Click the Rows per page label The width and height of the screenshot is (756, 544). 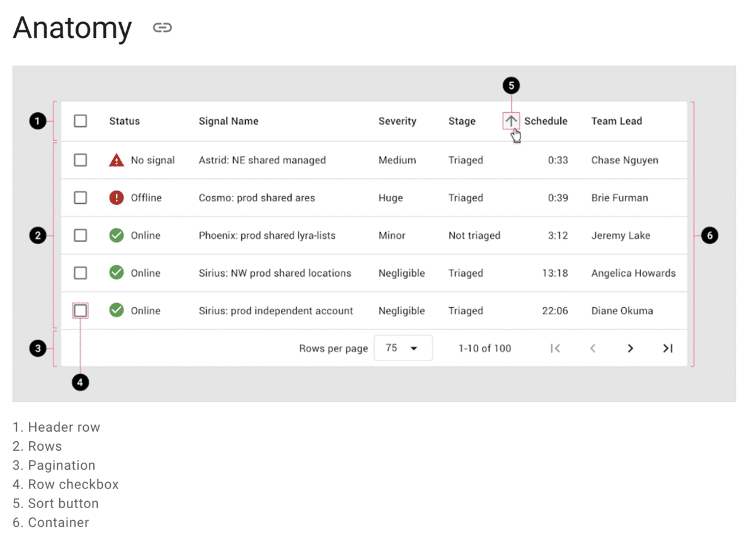point(333,349)
